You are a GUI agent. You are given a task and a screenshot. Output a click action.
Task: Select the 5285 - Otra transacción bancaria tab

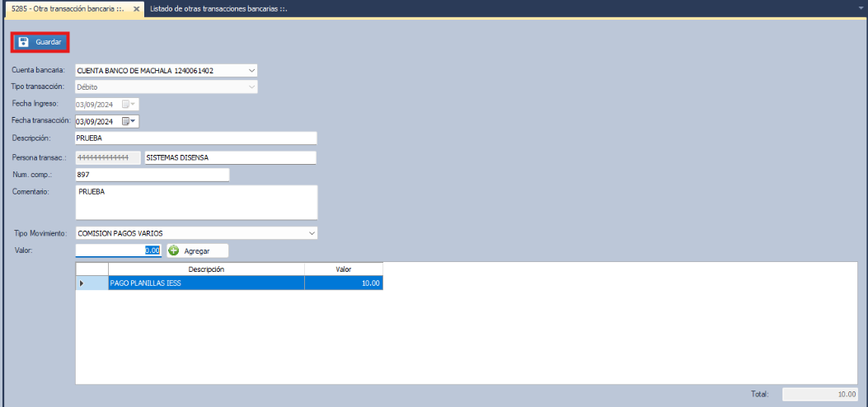tap(66, 7)
